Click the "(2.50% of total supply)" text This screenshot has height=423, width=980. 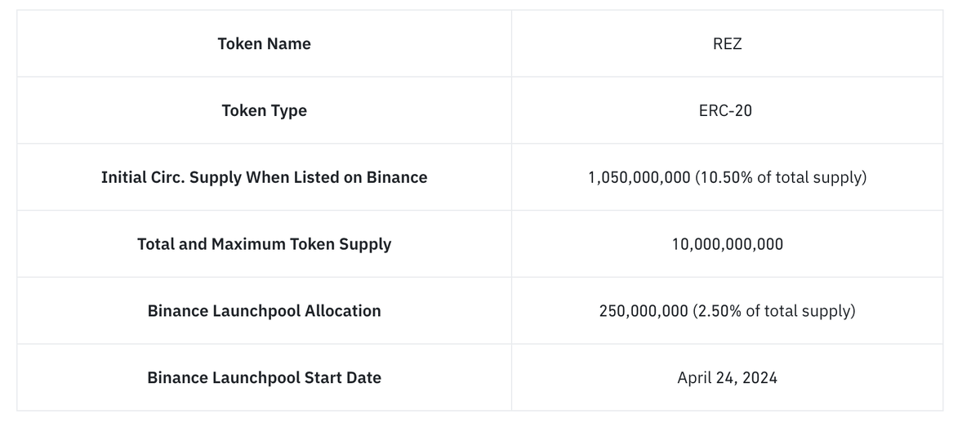click(774, 311)
